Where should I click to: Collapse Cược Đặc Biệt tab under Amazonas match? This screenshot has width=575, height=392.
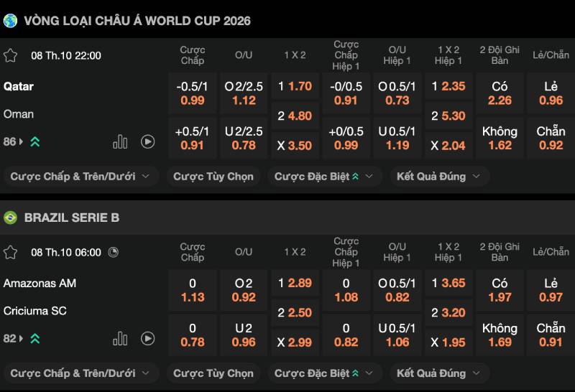[325, 373]
